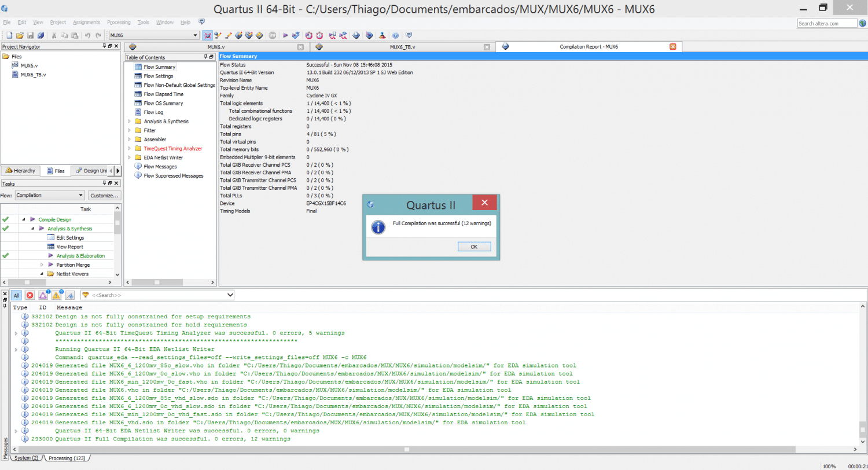Expand the Partition Merge task
Viewport: 868px width, 470px height.
[42, 265]
